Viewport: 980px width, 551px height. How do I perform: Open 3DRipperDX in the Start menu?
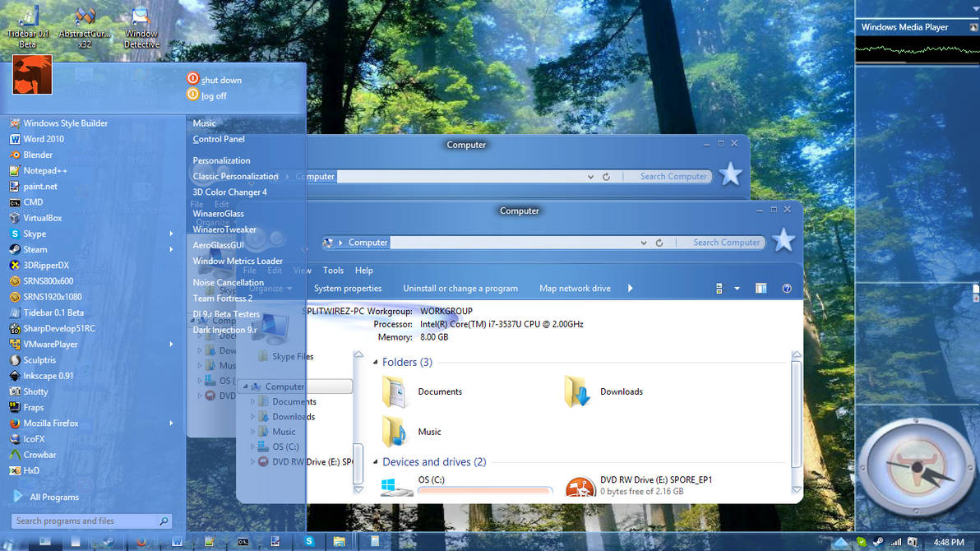pyautogui.click(x=39, y=265)
